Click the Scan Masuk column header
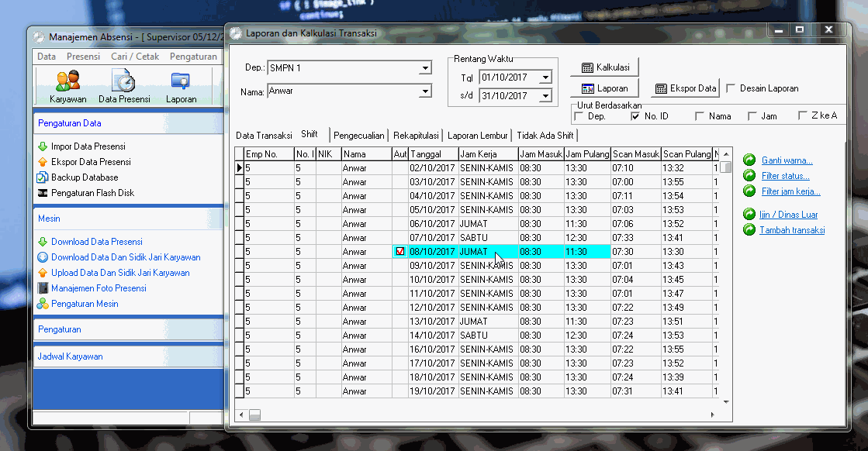Viewport: 868px width, 451px height. point(636,154)
